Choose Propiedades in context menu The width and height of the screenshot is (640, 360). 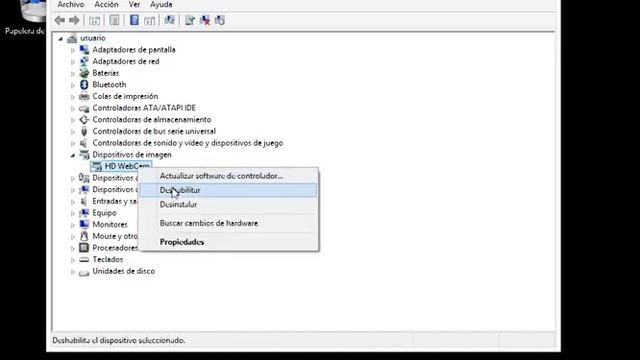pos(229,242)
